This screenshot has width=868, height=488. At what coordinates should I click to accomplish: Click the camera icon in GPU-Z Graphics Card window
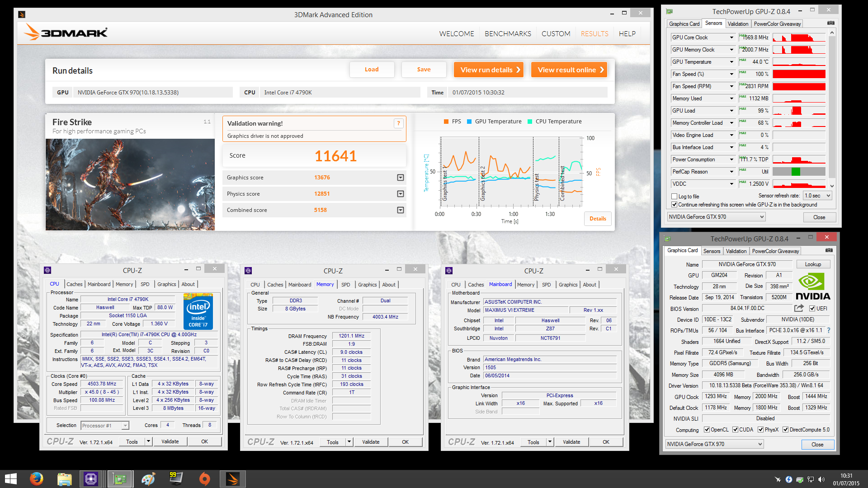pyautogui.click(x=829, y=250)
